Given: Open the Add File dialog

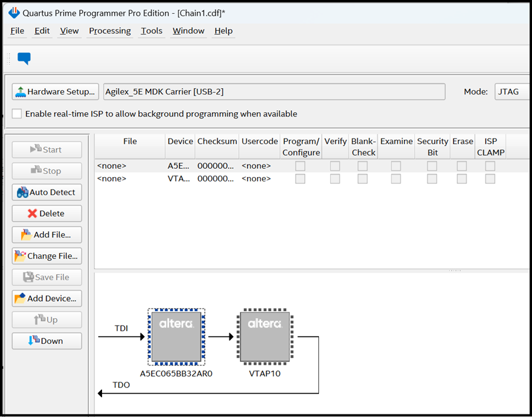Looking at the screenshot, I should pyautogui.click(x=47, y=235).
